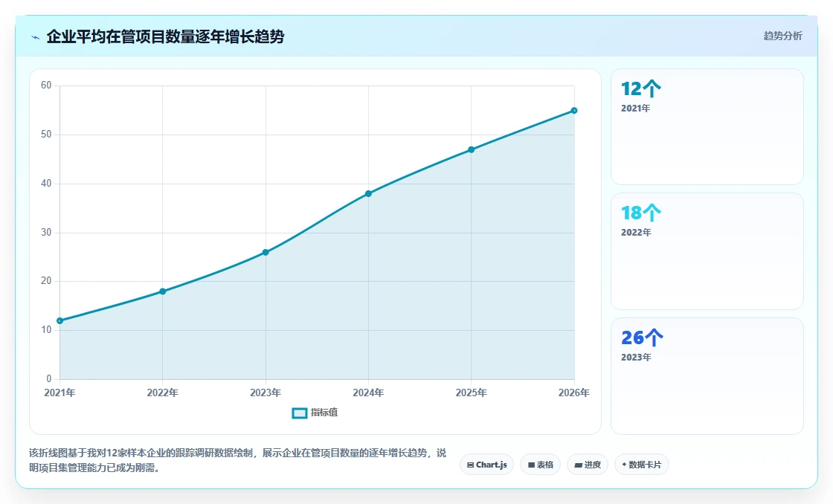The image size is (833, 504).
Task: Click the 进度 tag chip
Action: (588, 465)
